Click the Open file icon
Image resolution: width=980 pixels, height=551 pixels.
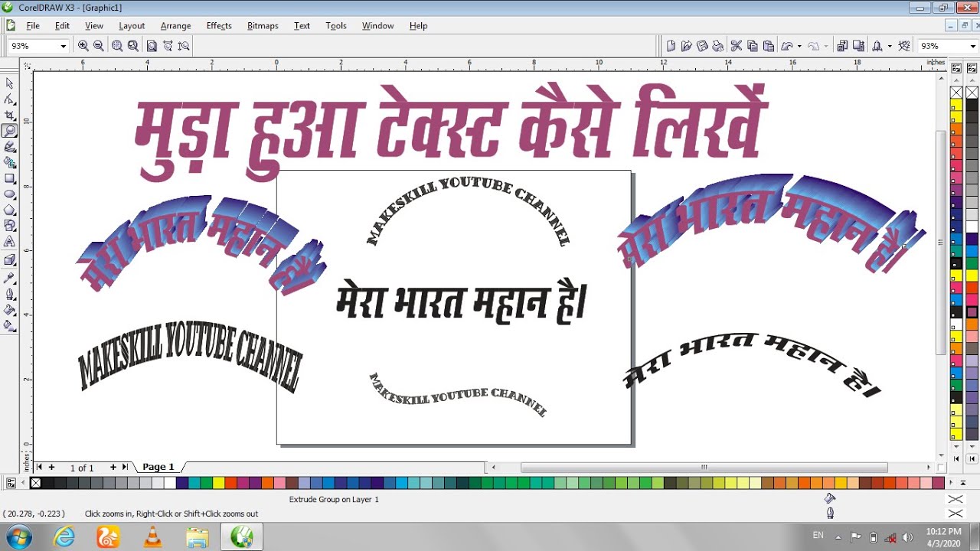tap(687, 46)
